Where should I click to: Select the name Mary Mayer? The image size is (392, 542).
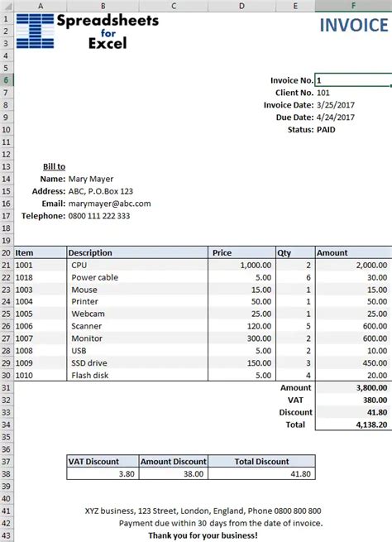pyautogui.click(x=91, y=179)
